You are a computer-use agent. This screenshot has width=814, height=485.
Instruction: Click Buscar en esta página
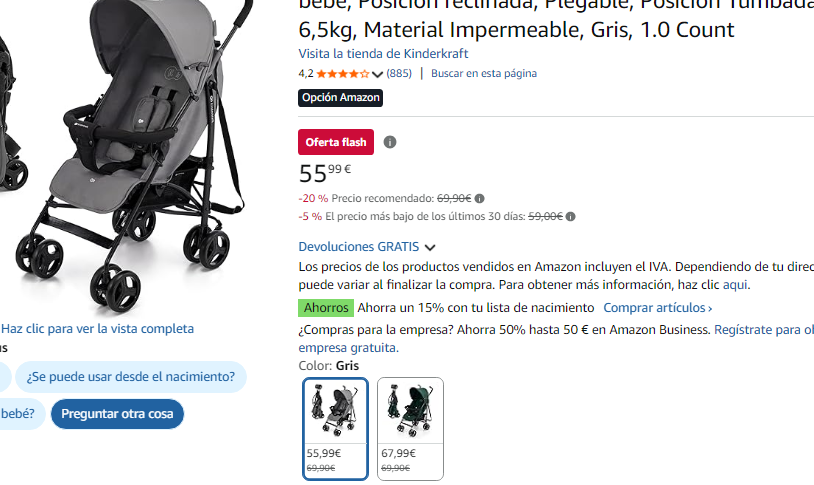(x=484, y=73)
